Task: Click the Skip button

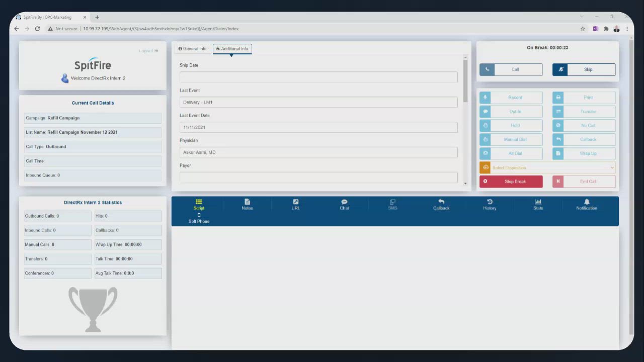Action: tap(584, 69)
